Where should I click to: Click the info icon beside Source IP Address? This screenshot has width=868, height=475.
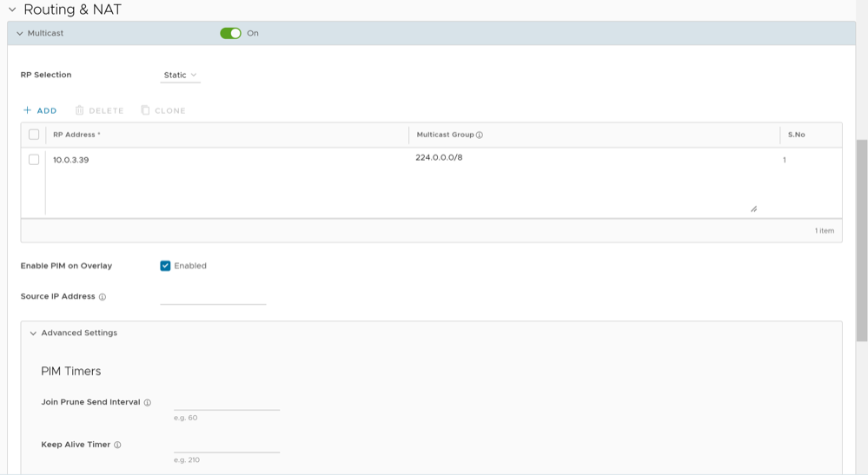103,297
